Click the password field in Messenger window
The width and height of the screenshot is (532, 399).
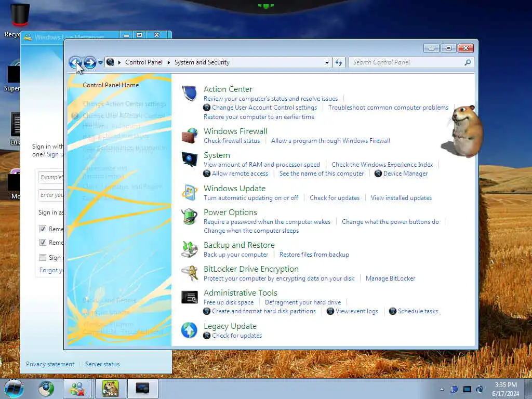point(50,195)
